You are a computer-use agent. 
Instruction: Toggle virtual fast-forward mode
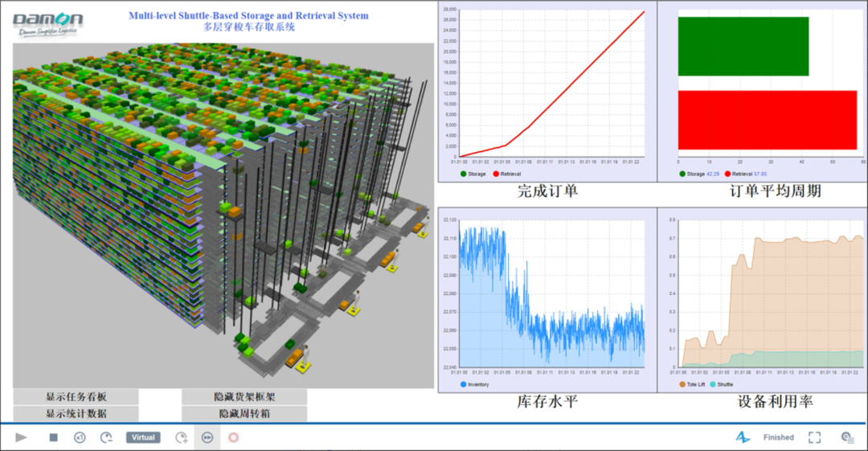click(x=207, y=437)
